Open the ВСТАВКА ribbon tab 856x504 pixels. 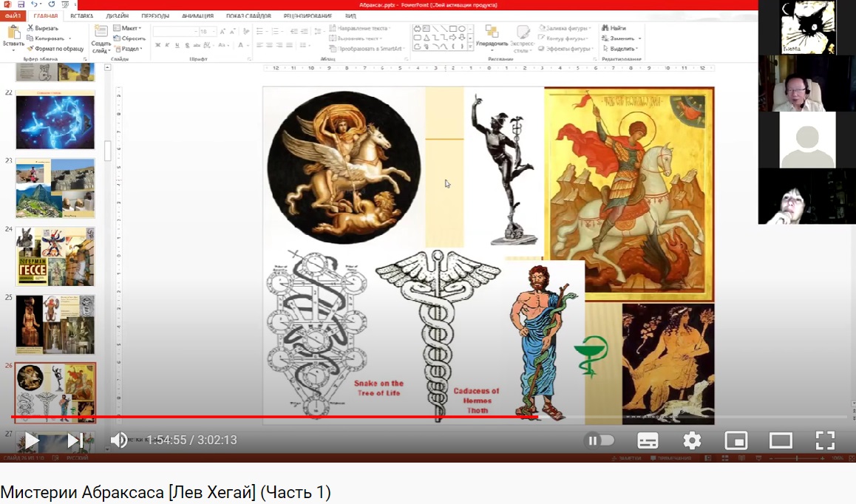(82, 16)
